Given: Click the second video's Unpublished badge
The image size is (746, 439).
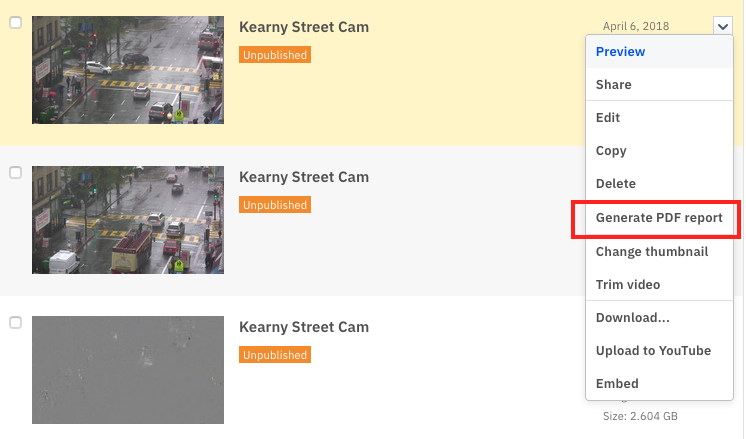Looking at the screenshot, I should pos(275,205).
